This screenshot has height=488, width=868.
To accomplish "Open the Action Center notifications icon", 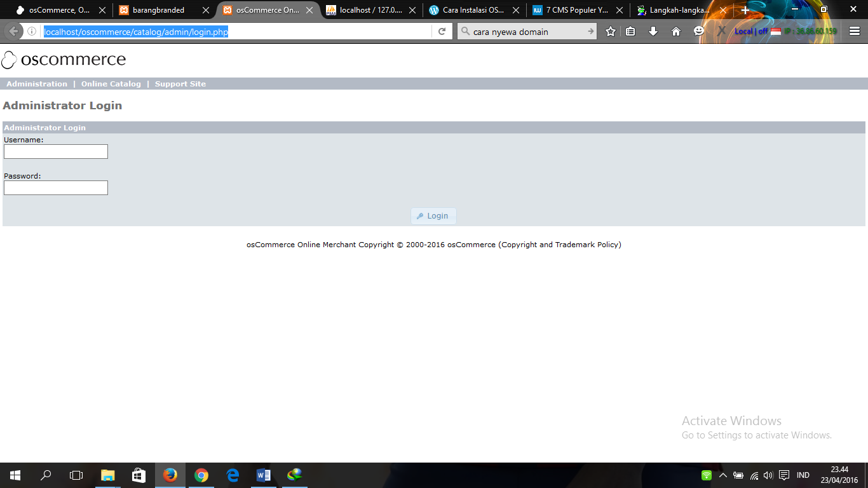I will (x=784, y=475).
